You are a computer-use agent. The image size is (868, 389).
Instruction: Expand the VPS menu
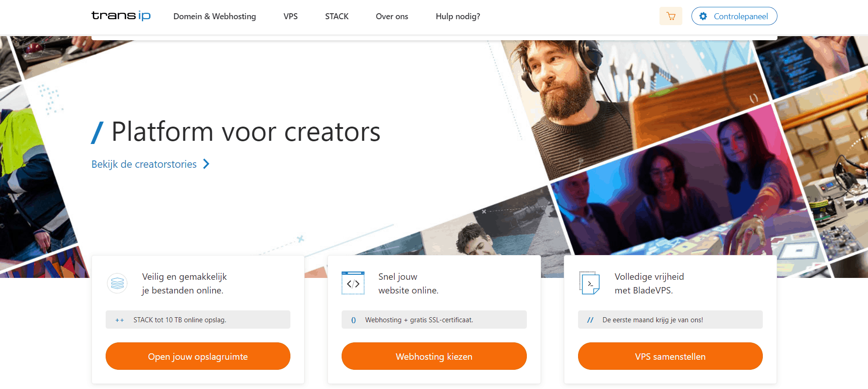point(290,16)
